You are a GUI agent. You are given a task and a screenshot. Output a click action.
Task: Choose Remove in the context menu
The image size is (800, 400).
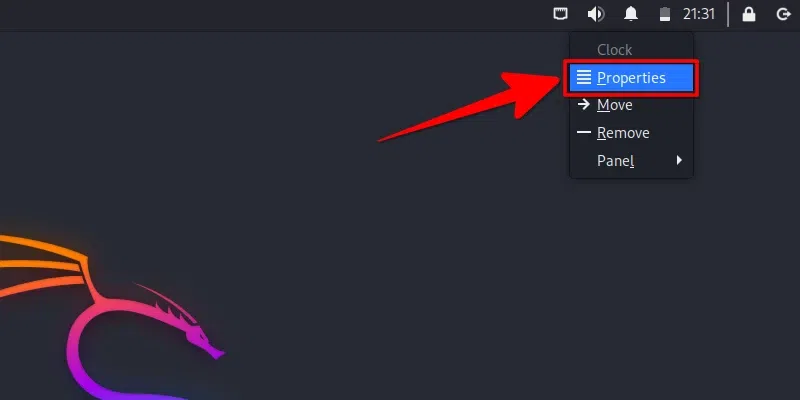pos(631,133)
